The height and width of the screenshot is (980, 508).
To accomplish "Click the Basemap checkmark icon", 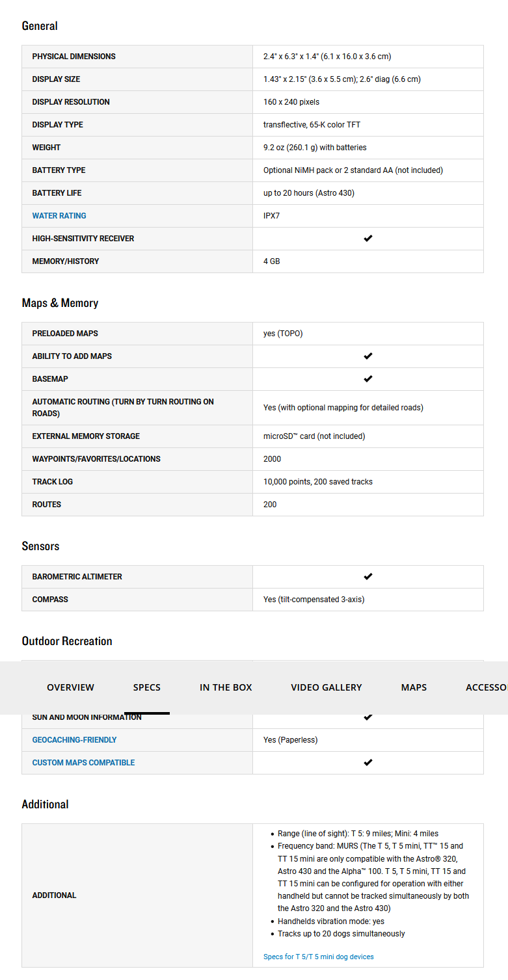I will pyautogui.click(x=368, y=379).
